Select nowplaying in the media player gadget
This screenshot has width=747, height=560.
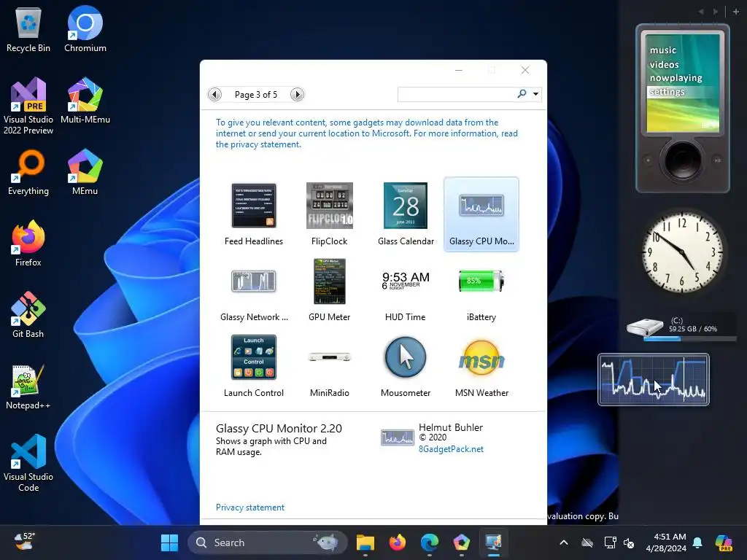click(x=676, y=77)
